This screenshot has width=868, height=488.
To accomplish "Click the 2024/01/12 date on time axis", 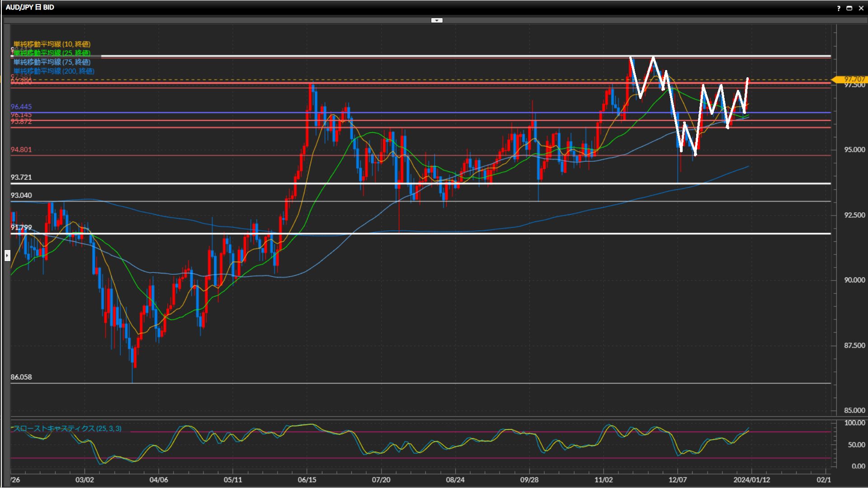I will [x=751, y=479].
